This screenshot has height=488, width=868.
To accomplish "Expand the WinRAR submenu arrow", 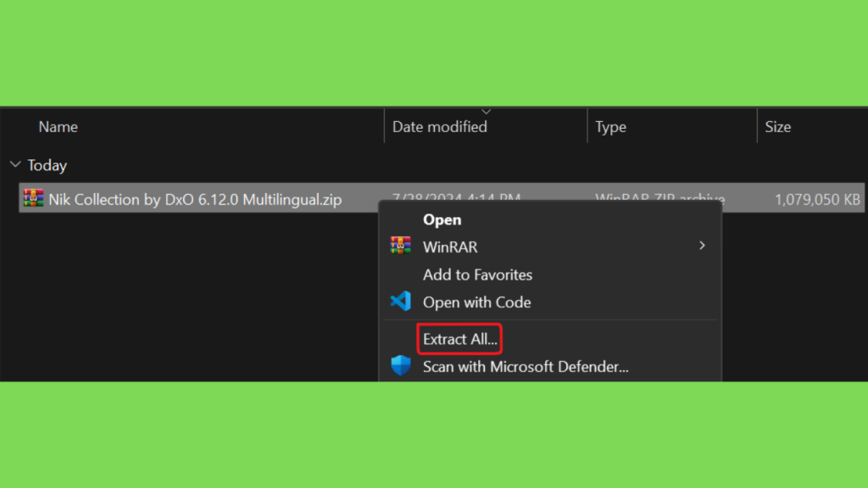I will tap(702, 245).
